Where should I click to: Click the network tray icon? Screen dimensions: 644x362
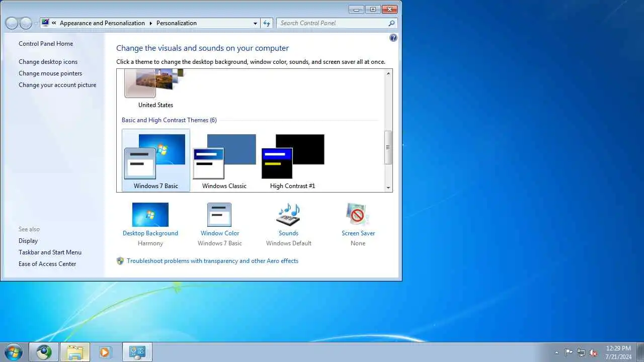581,352
